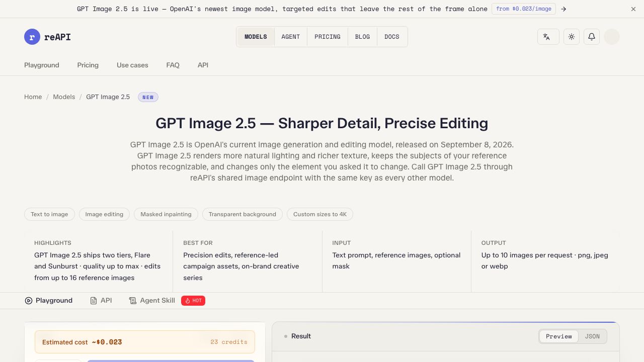Screen dimensions: 644x362
Task: Switch to the Playground tab
Action: click(x=49, y=301)
